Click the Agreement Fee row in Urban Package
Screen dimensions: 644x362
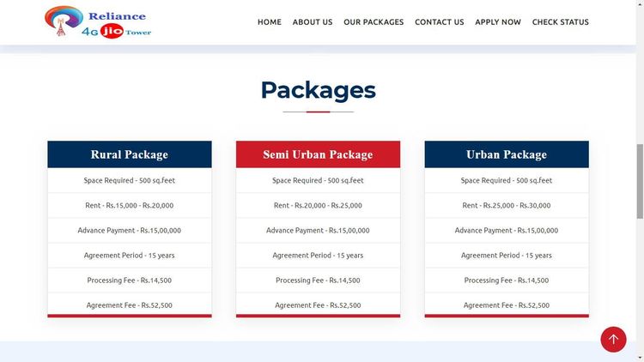[x=506, y=305]
